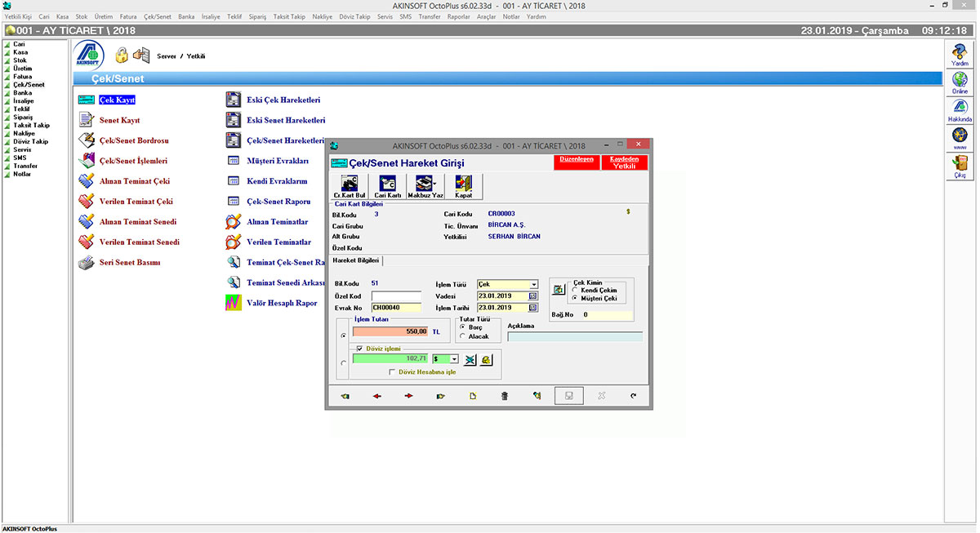This screenshot has width=980, height=533.
Task: Click the Evrak No field showing CH00040
Action: [x=396, y=308]
